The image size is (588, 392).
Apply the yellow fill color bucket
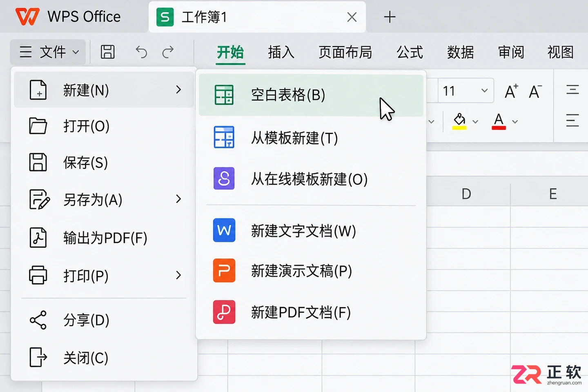click(x=459, y=121)
